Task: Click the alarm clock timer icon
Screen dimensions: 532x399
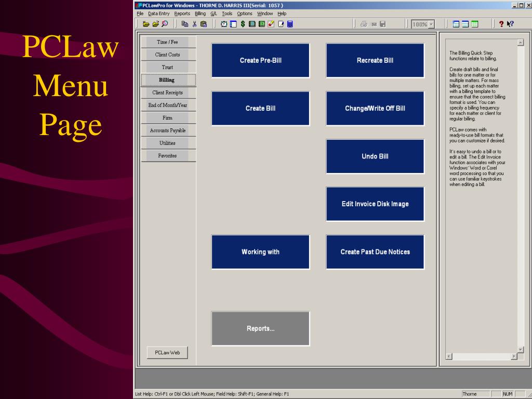Action: (x=224, y=24)
